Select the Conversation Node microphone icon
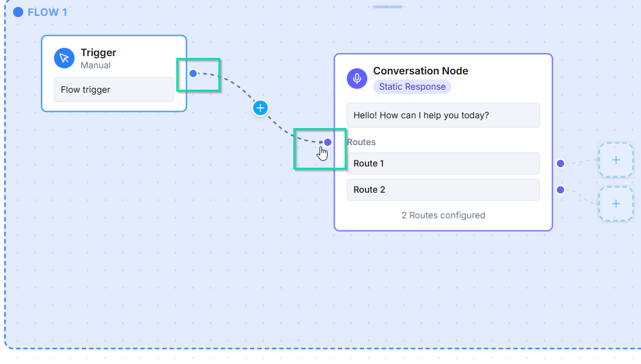The width and height of the screenshot is (641, 364). [357, 79]
